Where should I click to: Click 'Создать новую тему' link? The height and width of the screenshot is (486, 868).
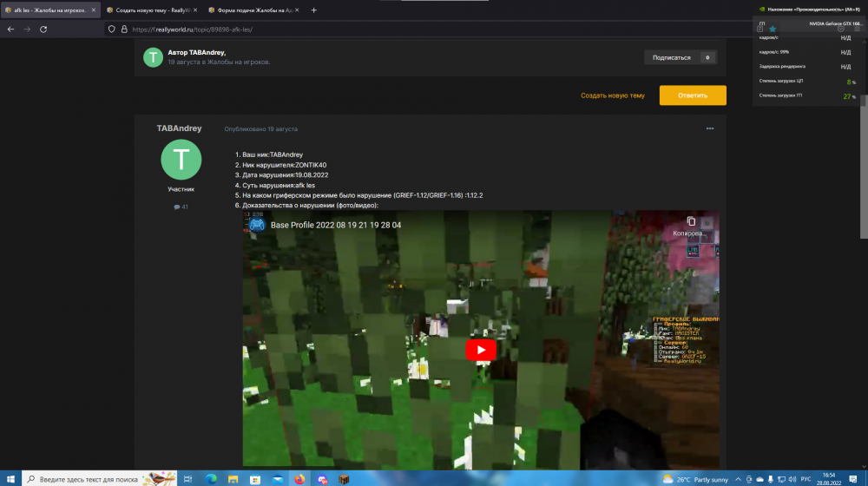(x=612, y=95)
